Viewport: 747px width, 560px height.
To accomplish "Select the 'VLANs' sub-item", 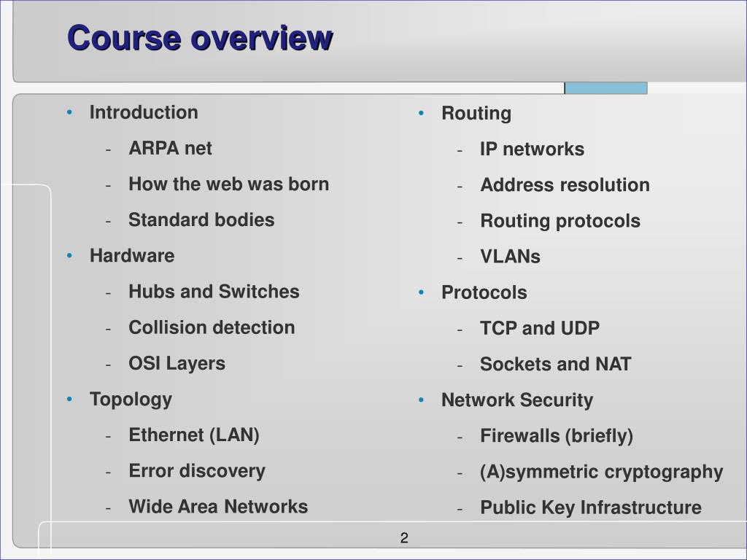I will 510,257.
